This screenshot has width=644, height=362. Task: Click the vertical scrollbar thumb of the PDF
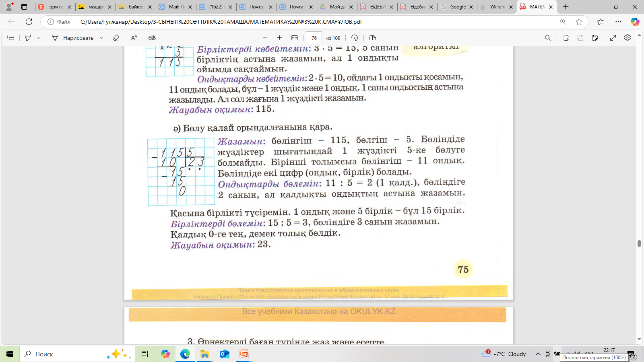(639, 243)
